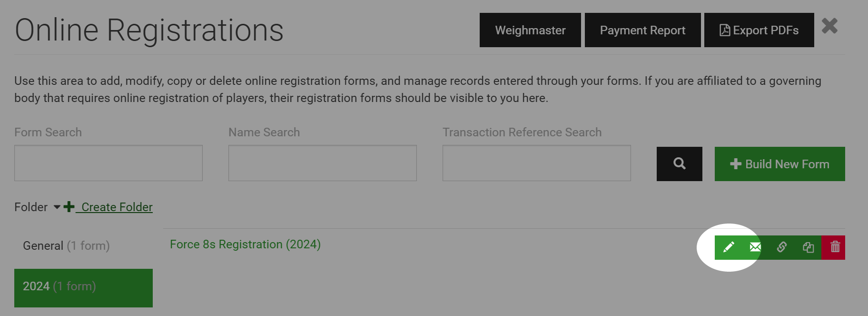
Task: Close the Online Registrations panel
Action: [829, 26]
